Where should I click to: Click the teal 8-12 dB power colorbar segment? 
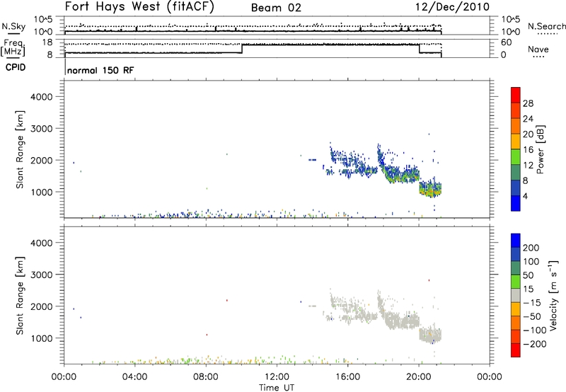(516, 172)
